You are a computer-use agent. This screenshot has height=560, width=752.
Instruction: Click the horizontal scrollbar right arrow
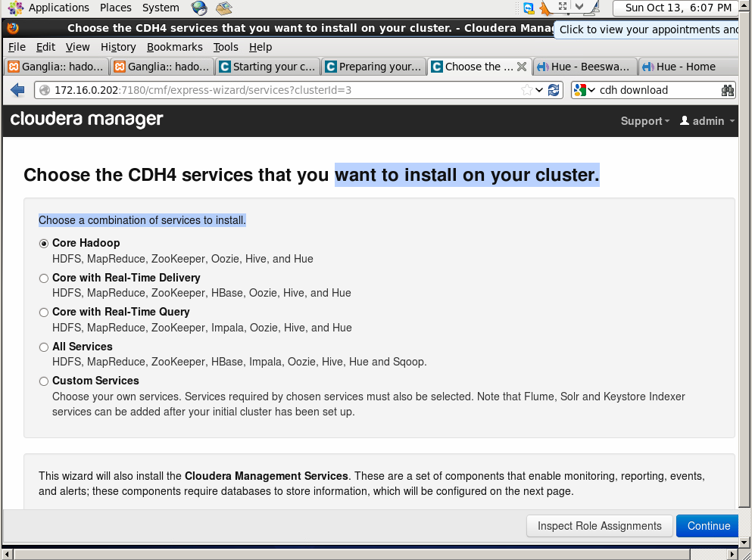pos(733,554)
